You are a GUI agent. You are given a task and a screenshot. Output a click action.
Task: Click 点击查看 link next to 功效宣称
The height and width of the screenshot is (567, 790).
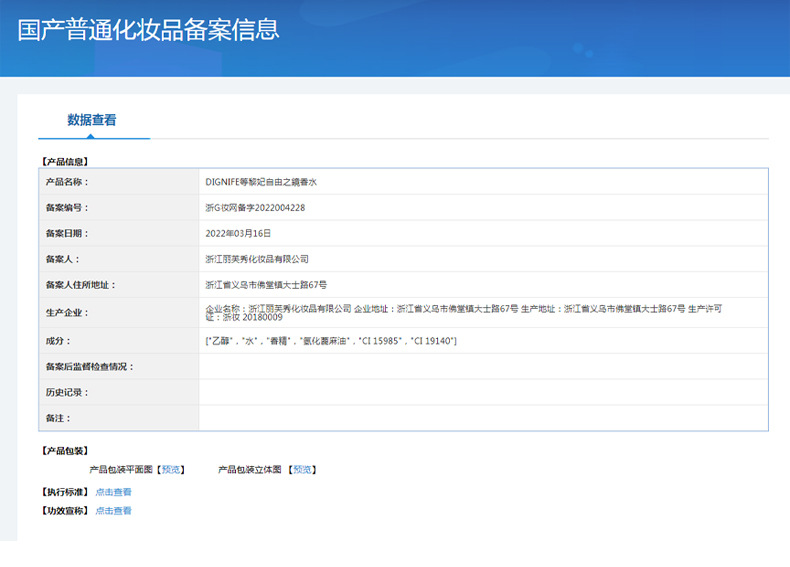coord(113,511)
